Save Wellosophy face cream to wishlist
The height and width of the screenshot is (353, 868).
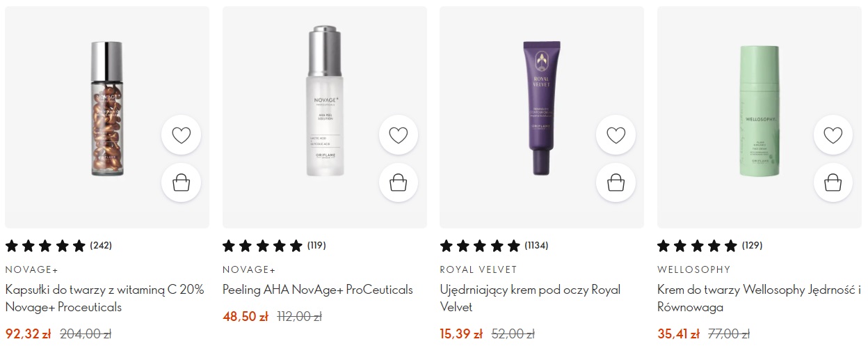coord(833,135)
